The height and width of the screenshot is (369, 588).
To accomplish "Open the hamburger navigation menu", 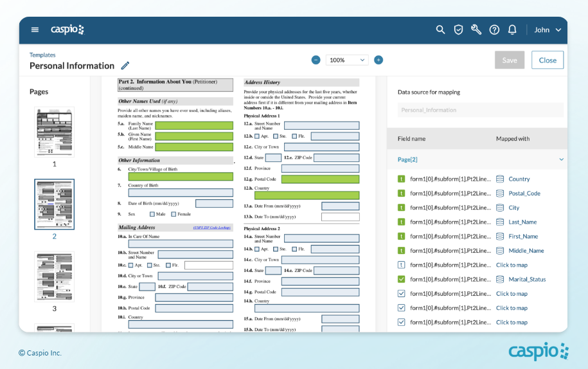I will click(35, 30).
